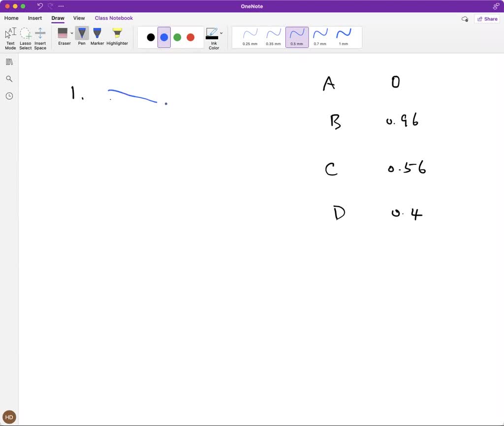504x426 pixels.
Task: Expand the Ink Color dropdown arrow
Action: pyautogui.click(x=221, y=33)
